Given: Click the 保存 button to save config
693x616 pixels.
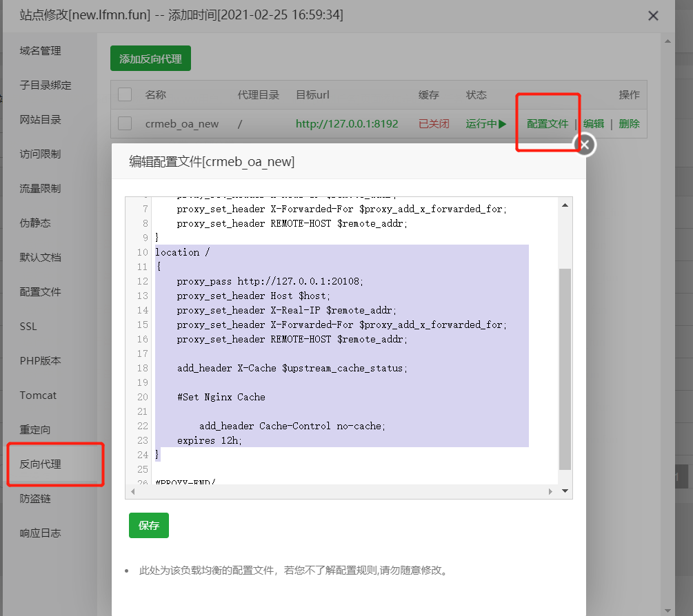Looking at the screenshot, I should tap(148, 525).
